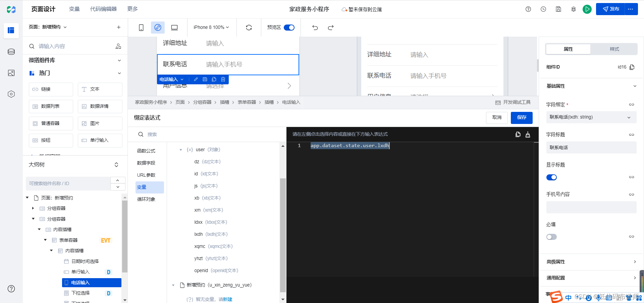Click the component library user icon beside search

point(118,46)
